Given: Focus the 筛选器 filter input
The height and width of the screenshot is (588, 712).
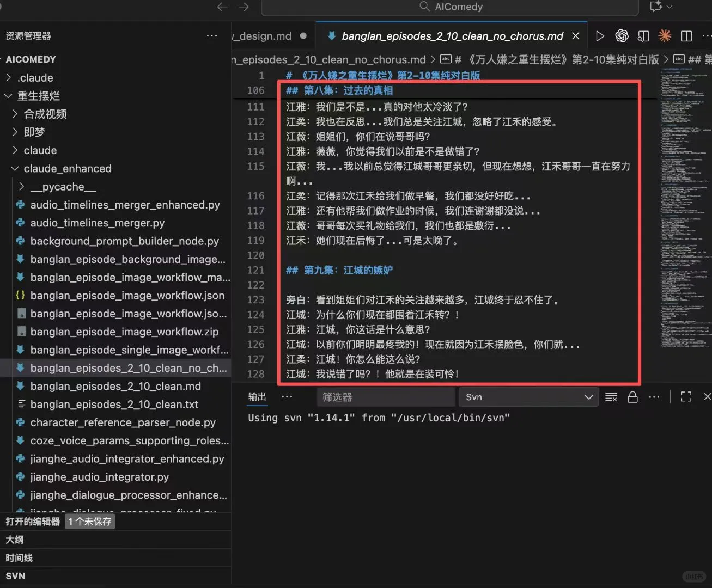Looking at the screenshot, I should pyautogui.click(x=386, y=397).
